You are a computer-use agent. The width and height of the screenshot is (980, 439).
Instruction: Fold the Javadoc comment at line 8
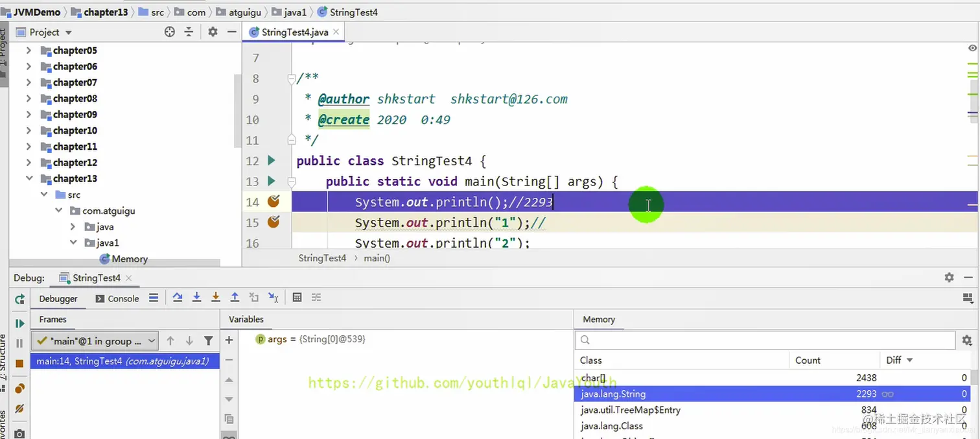(291, 78)
